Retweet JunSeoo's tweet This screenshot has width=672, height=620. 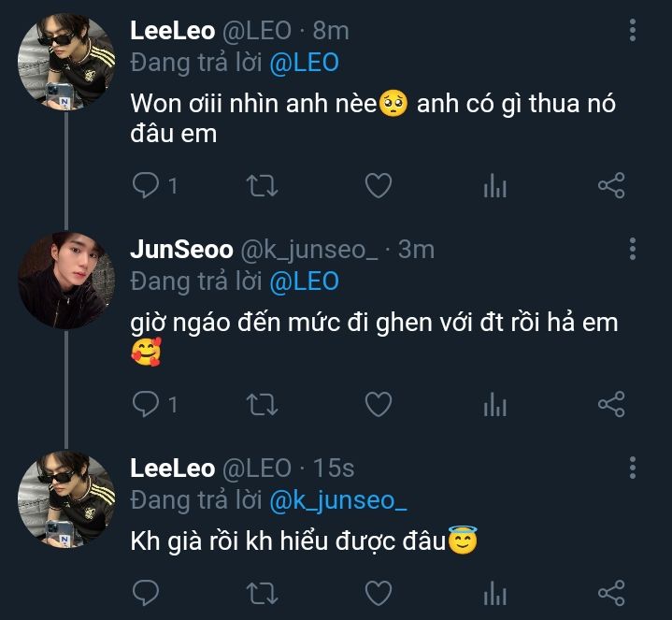pos(262,404)
